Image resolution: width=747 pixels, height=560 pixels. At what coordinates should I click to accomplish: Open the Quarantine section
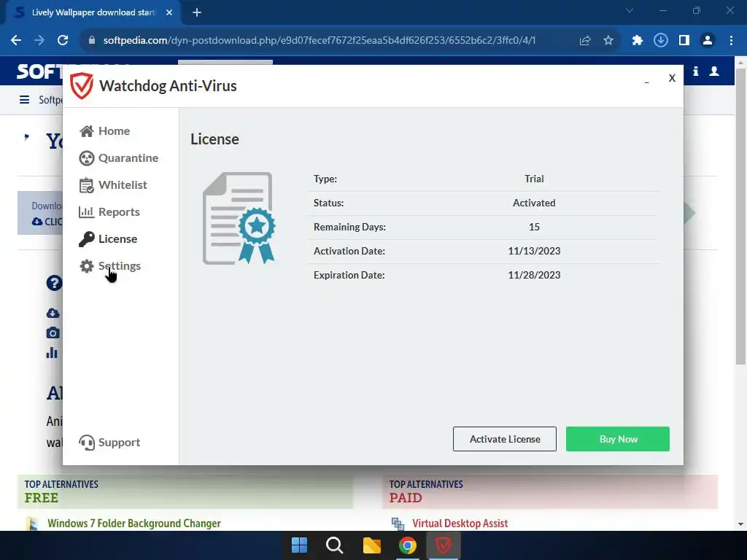tap(119, 158)
